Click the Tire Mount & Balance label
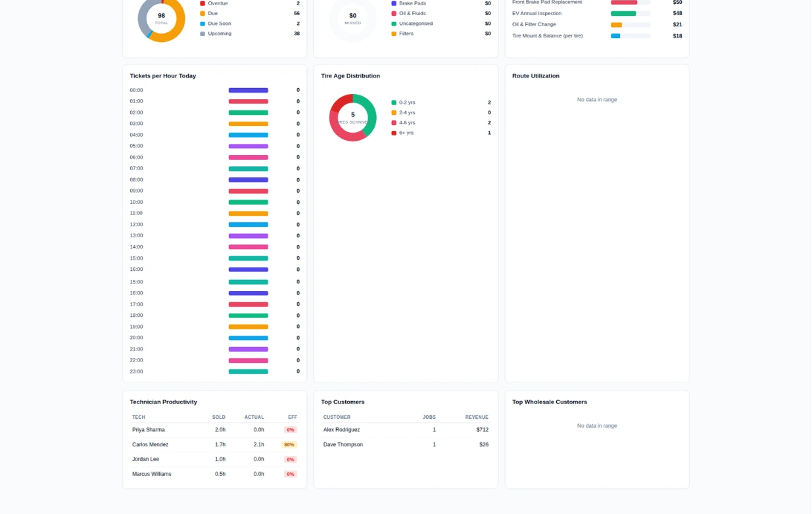 coord(548,36)
